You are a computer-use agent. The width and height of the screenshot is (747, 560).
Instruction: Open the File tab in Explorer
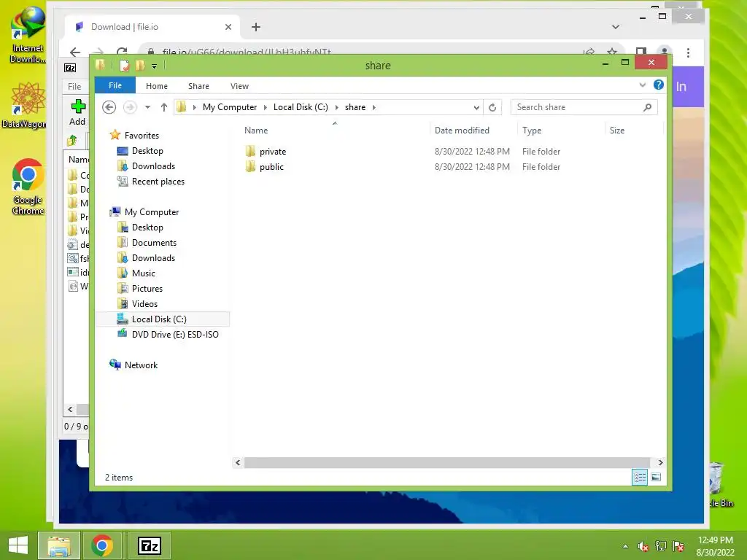[x=115, y=85]
